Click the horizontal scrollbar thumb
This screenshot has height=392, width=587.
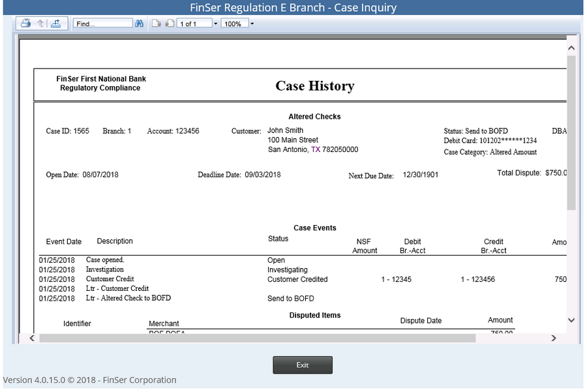pos(257,338)
